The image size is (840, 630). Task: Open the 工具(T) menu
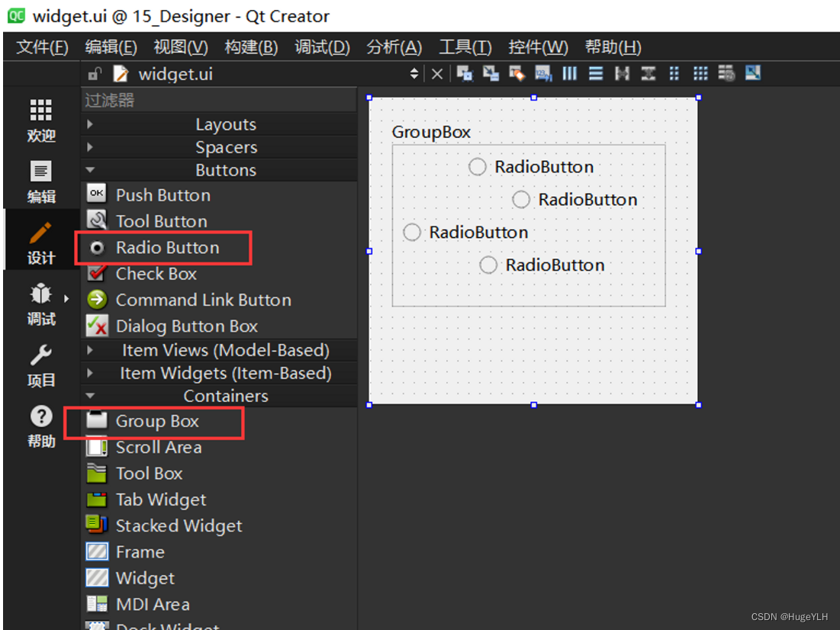click(465, 47)
